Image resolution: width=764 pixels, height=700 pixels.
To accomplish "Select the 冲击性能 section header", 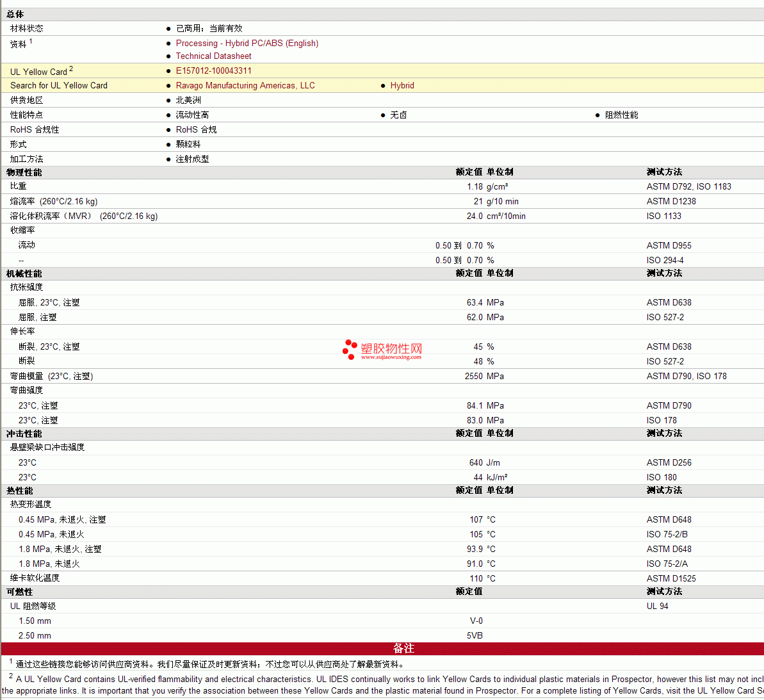I will point(24,434).
